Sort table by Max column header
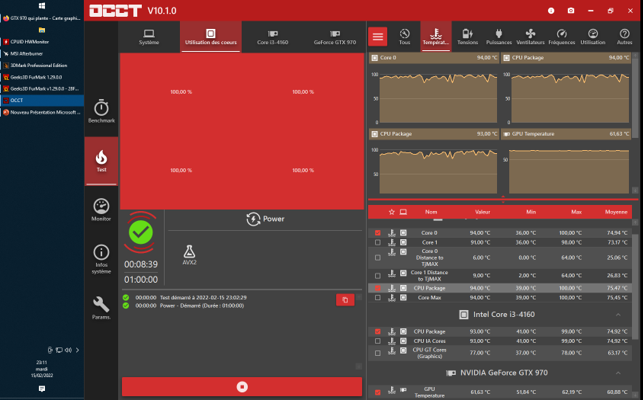Image resolution: width=643 pixels, height=400 pixels. click(576, 212)
